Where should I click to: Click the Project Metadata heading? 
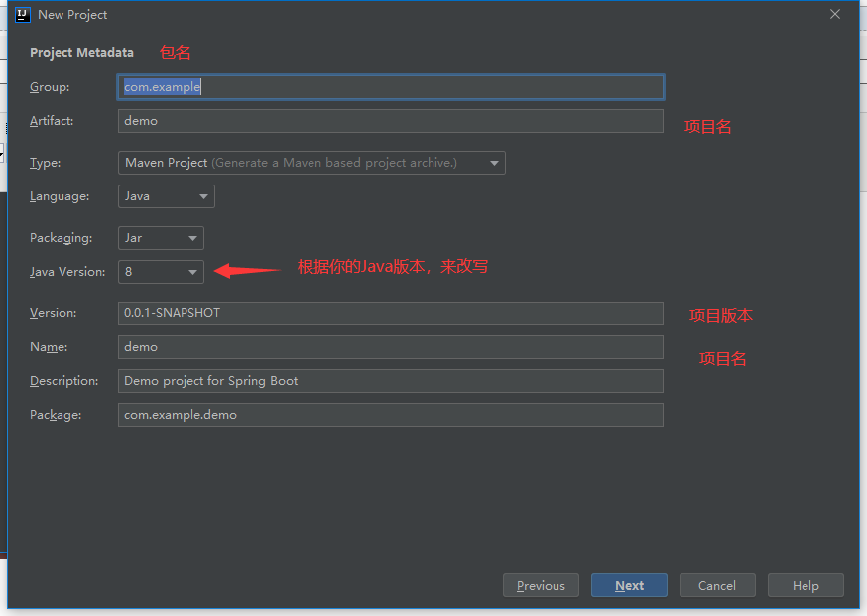(81, 53)
